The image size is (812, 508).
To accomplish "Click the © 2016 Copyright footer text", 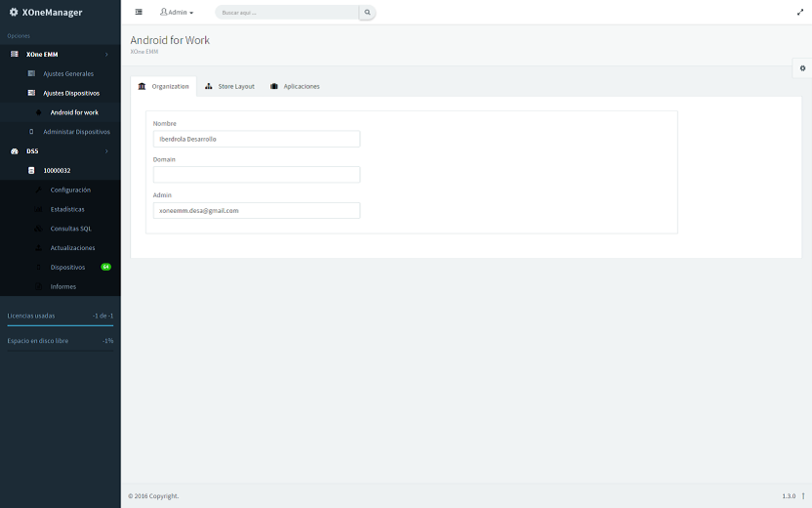I will 153,496.
